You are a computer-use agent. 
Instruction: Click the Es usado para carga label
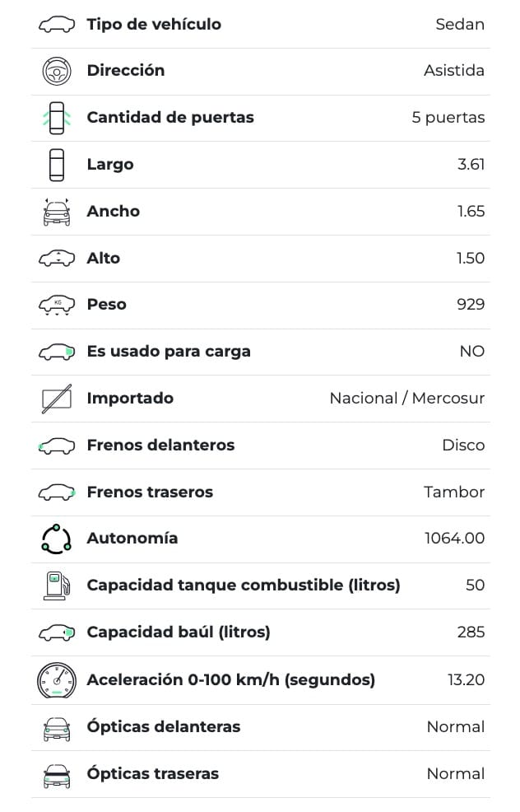click(169, 352)
